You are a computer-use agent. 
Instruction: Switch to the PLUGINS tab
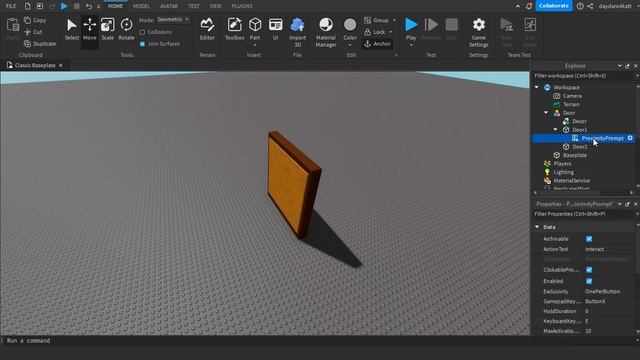pos(242,6)
